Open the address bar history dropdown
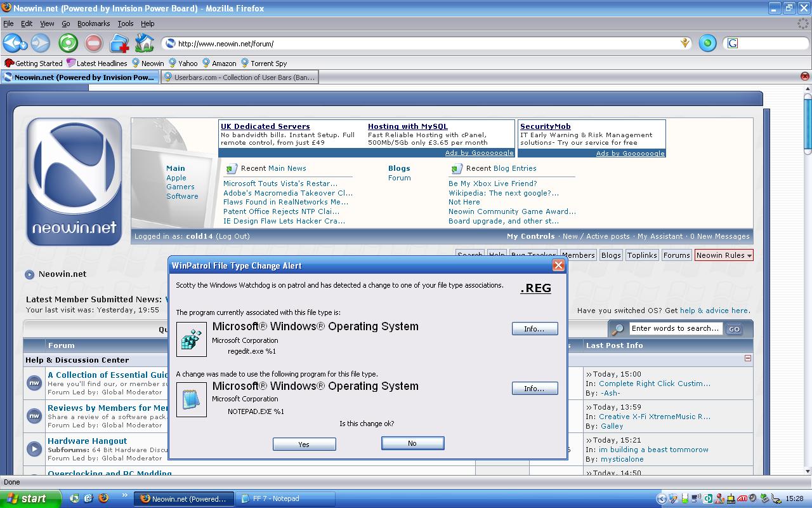This screenshot has width=812, height=508. pyautogui.click(x=685, y=43)
